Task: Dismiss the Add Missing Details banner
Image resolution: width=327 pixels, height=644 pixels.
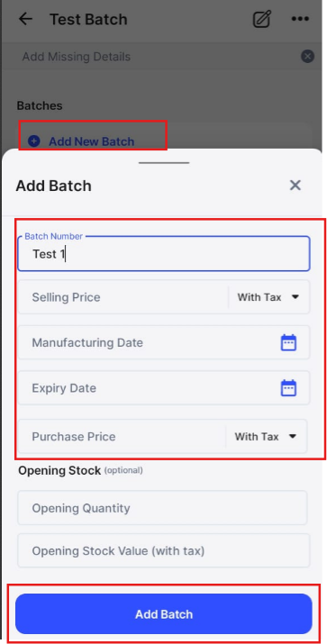Action: coord(307,56)
